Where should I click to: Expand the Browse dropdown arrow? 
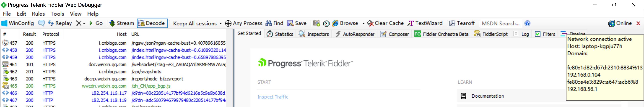363,24
